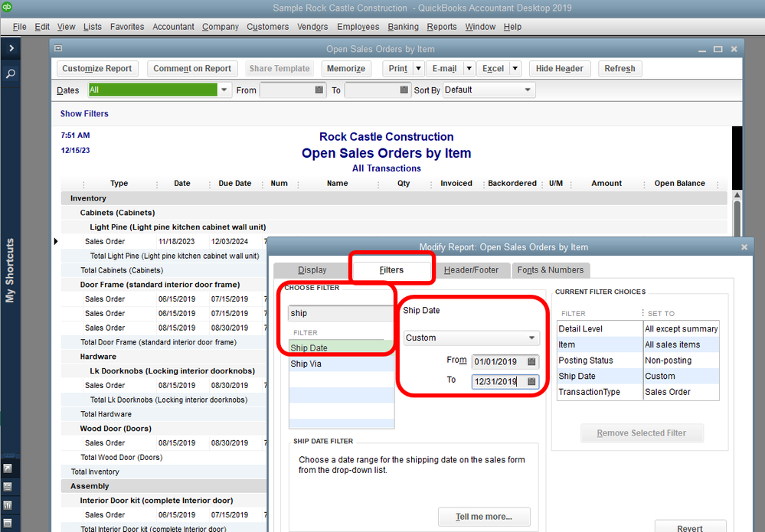
Task: Click the Remove Selected Filter button
Action: point(642,433)
